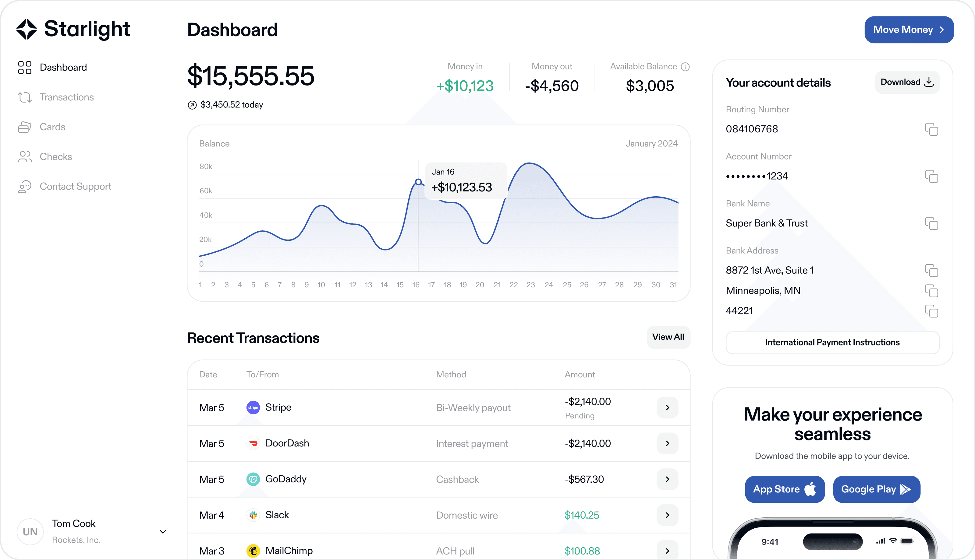Expand the Tom Cook account menu
975x560 pixels.
click(163, 531)
